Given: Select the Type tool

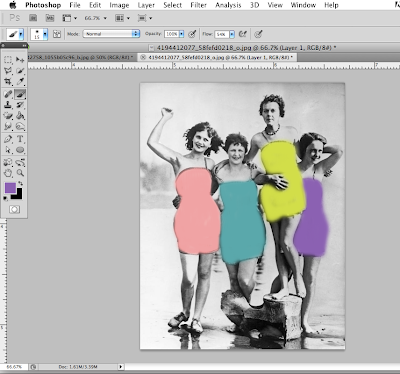Looking at the screenshot, I should click(20, 139).
